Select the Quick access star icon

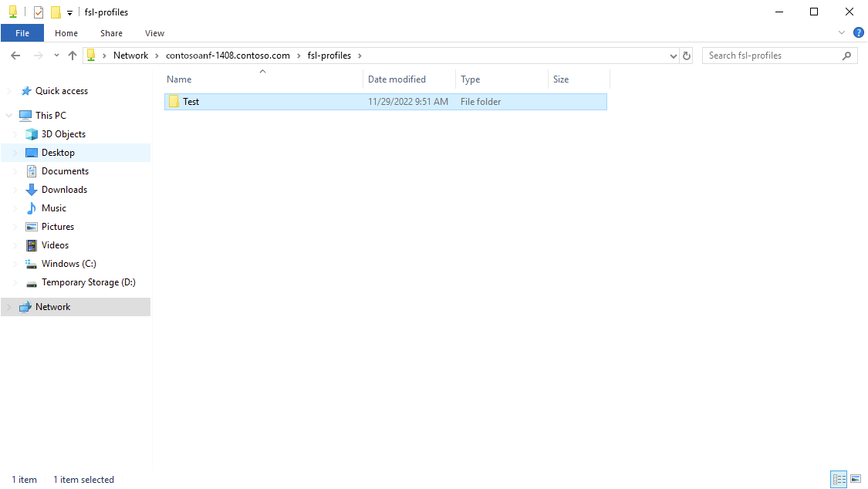pos(25,90)
